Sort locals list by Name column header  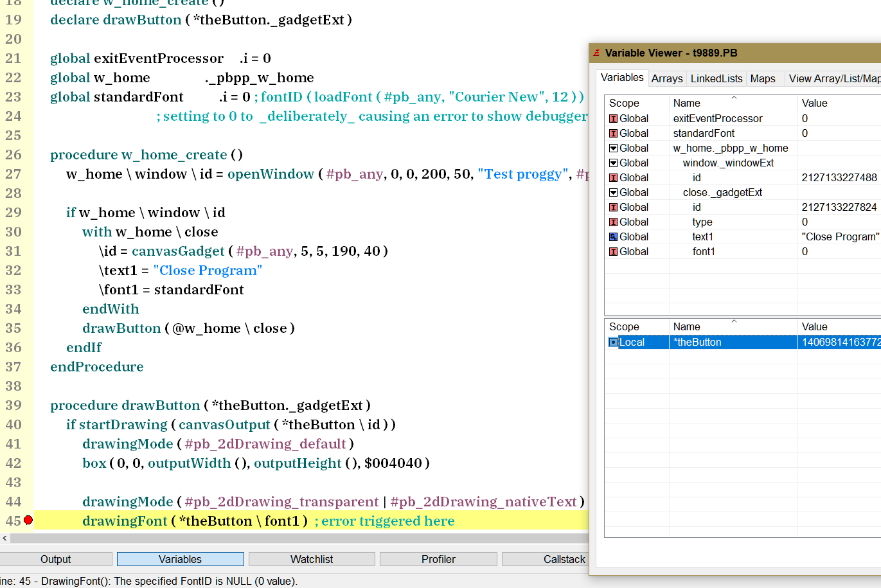(x=733, y=326)
